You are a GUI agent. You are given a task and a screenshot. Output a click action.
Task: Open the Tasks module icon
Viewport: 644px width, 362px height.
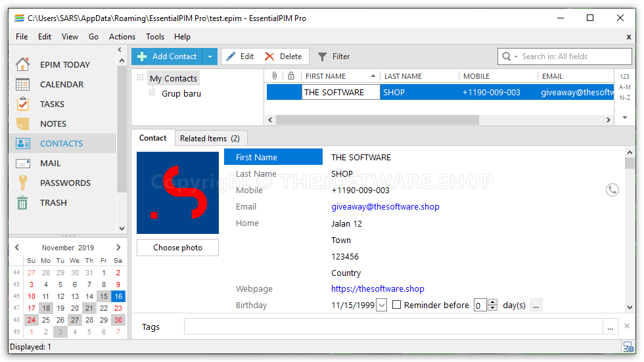tap(23, 104)
